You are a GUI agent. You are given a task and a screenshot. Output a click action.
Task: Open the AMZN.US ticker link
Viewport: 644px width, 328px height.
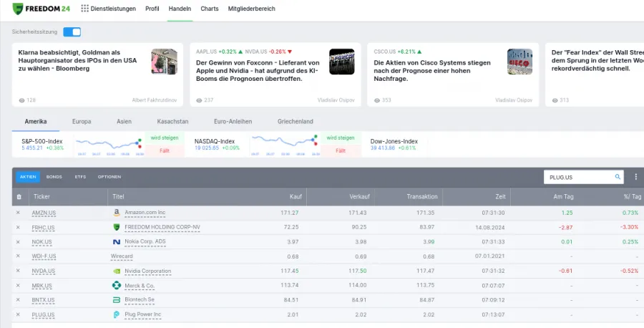click(44, 213)
